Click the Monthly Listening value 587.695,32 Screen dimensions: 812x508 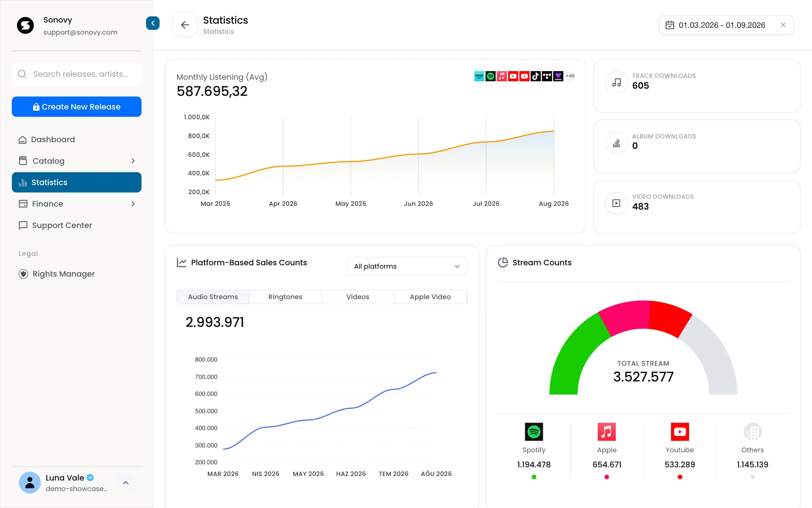point(212,91)
